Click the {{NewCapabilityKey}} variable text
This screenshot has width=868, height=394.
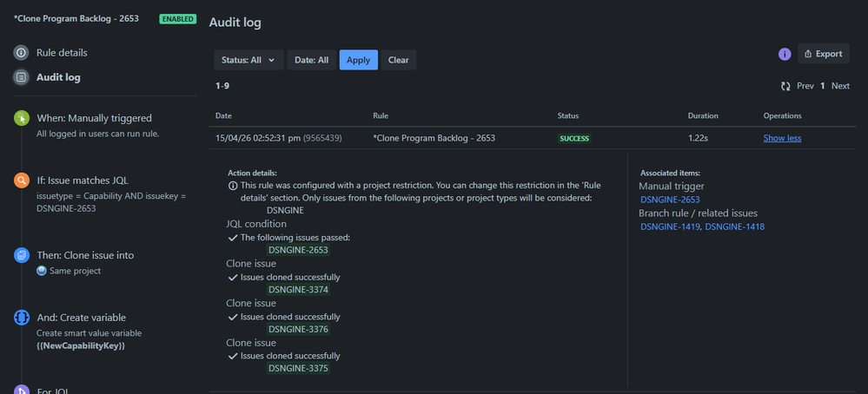tap(81, 346)
